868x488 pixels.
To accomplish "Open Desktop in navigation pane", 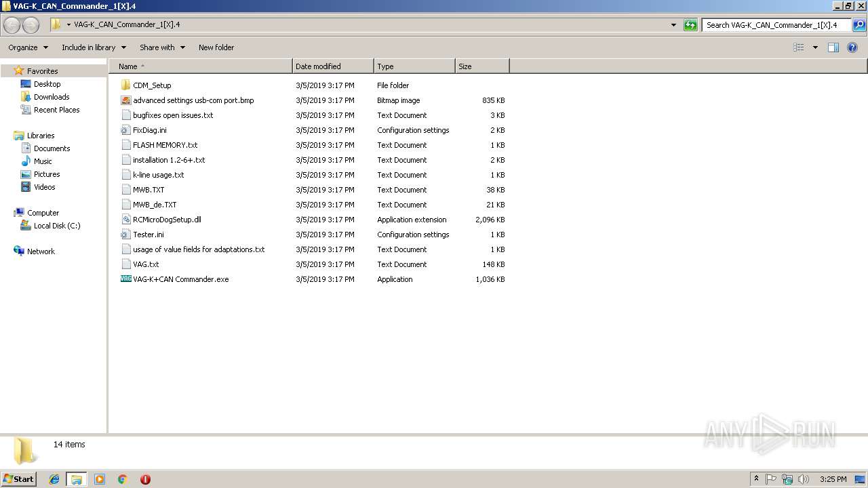I will (47, 84).
